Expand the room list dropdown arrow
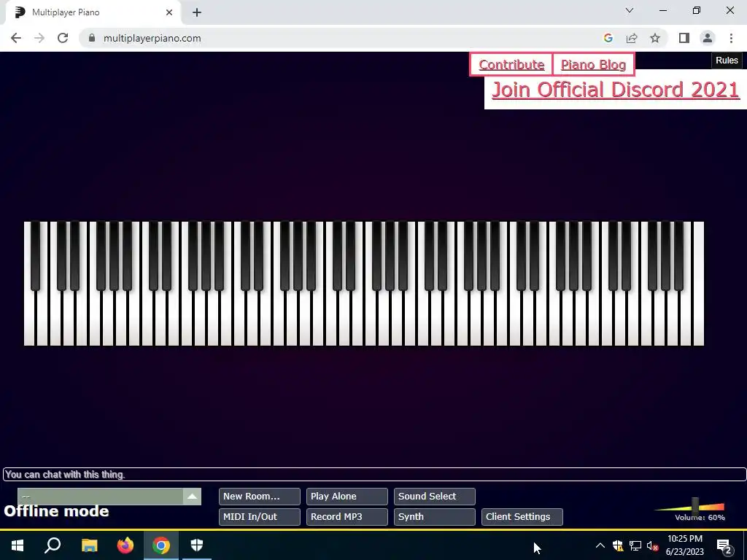747x560 pixels. [192, 497]
